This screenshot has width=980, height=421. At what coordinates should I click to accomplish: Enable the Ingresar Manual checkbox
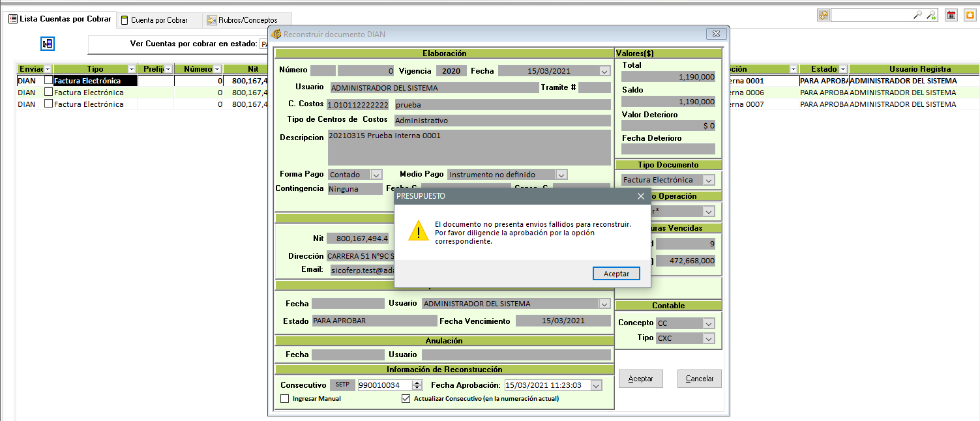(284, 399)
